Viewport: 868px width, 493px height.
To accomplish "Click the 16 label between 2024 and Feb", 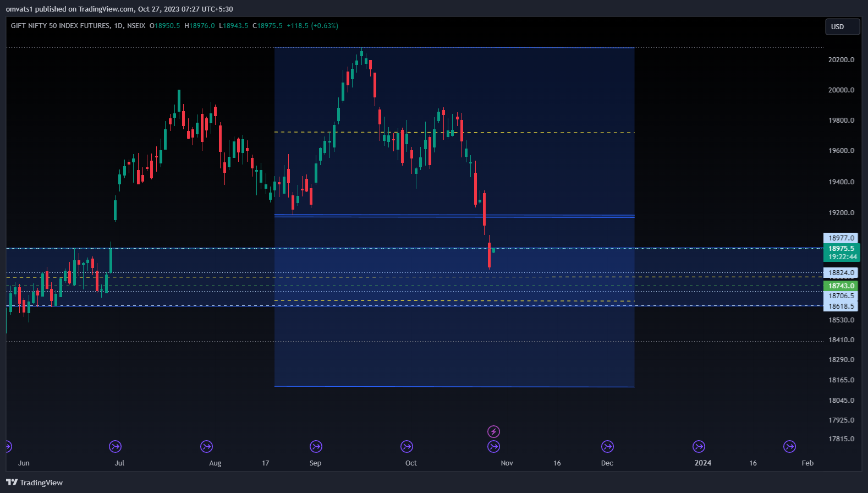I will [x=752, y=463].
